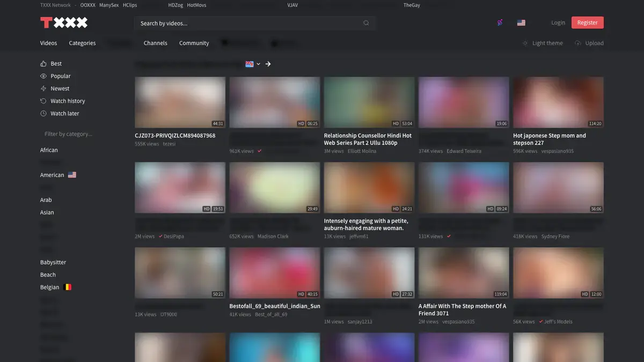Select the African category

tap(49, 150)
